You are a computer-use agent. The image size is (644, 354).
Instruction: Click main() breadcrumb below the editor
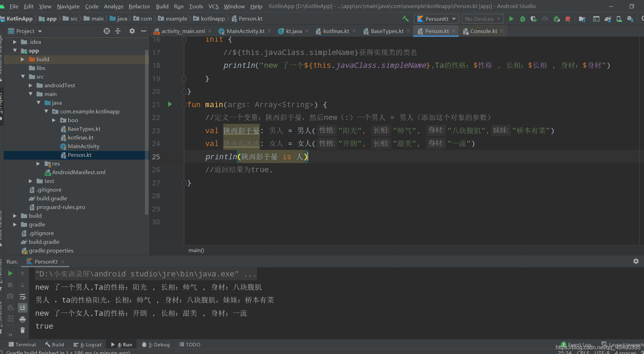(x=196, y=250)
